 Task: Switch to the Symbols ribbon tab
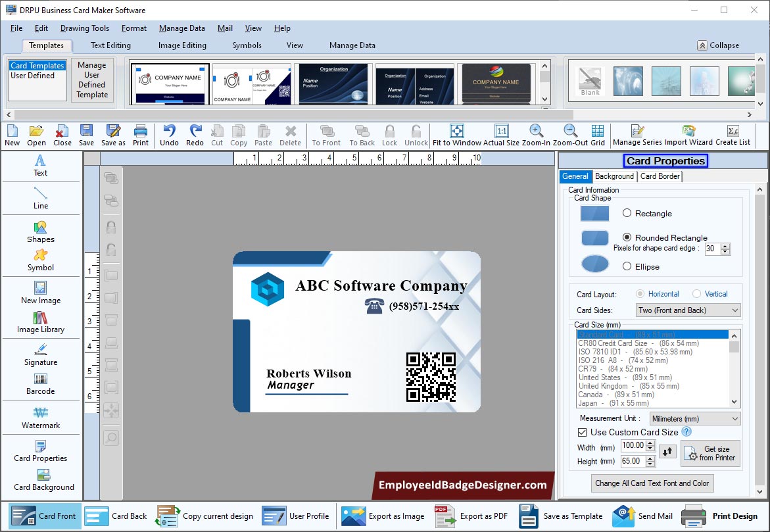[x=247, y=45]
